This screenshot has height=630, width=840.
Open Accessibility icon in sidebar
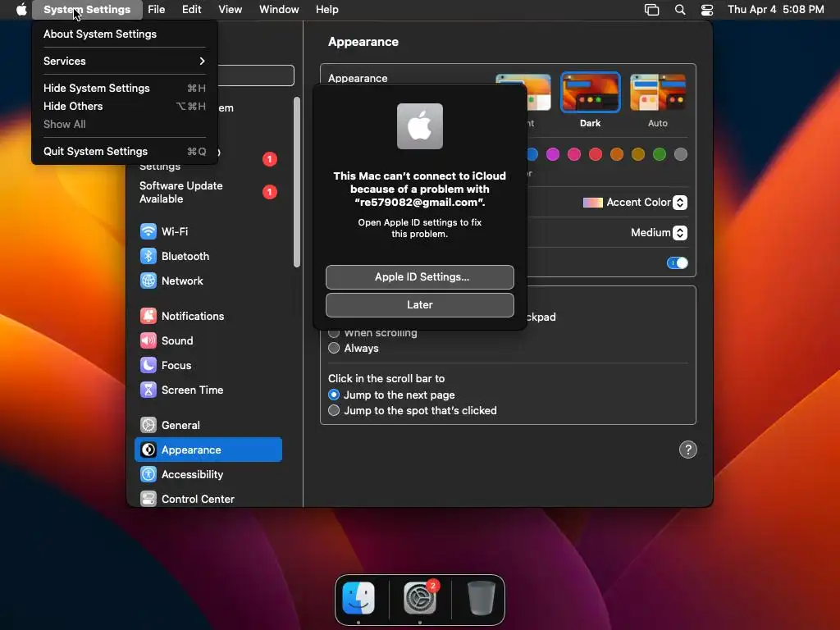click(x=148, y=475)
